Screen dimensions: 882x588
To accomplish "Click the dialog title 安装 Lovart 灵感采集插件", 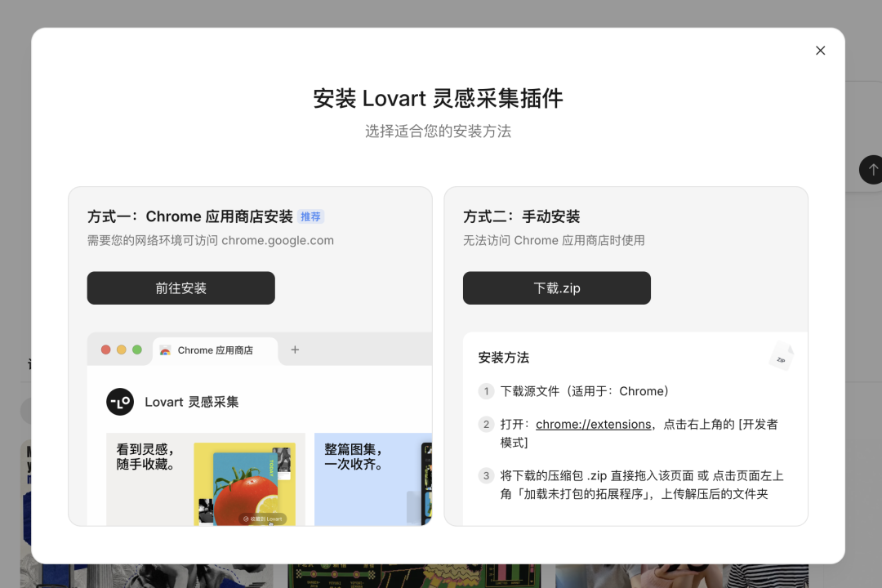I will click(x=439, y=99).
